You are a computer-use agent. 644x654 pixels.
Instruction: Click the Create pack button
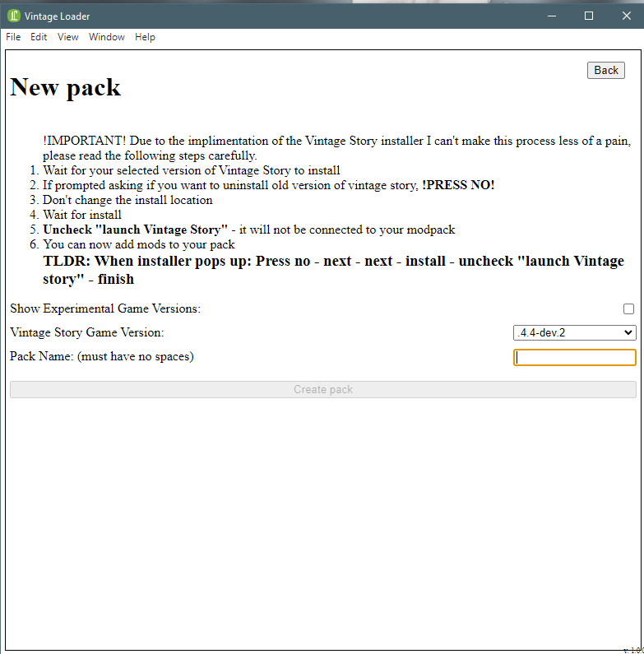(x=323, y=390)
